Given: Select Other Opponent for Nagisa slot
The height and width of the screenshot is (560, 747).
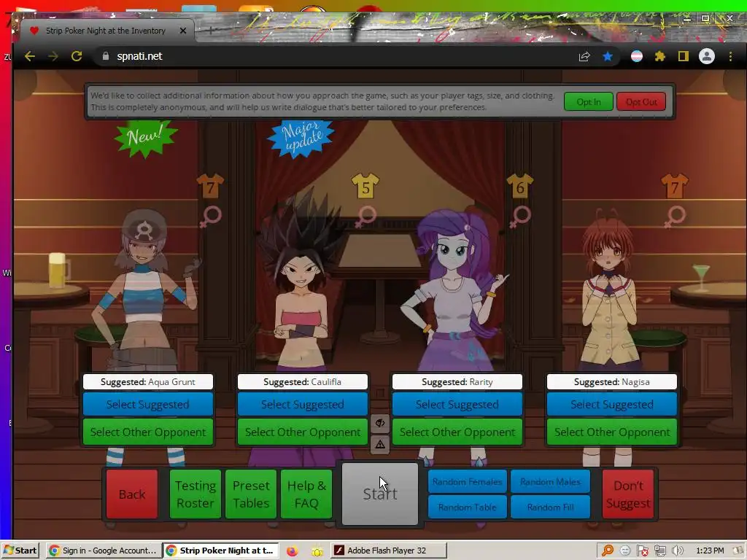Looking at the screenshot, I should tap(612, 432).
